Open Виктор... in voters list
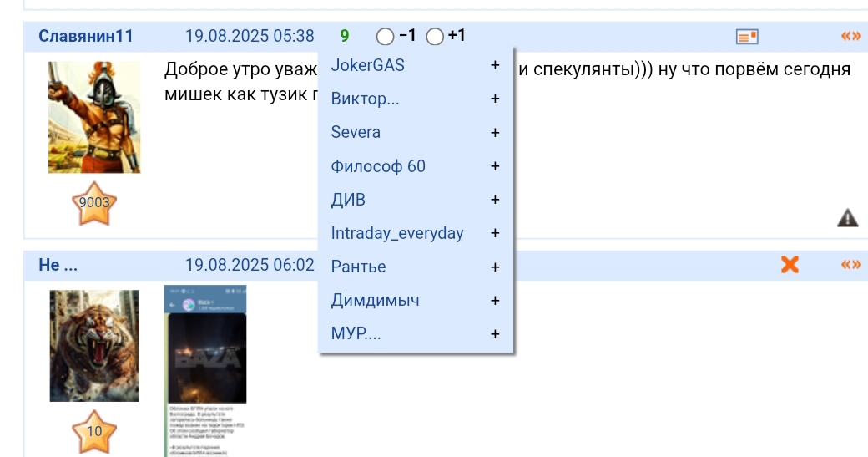Screen dimensions: 868x457 tap(365, 99)
